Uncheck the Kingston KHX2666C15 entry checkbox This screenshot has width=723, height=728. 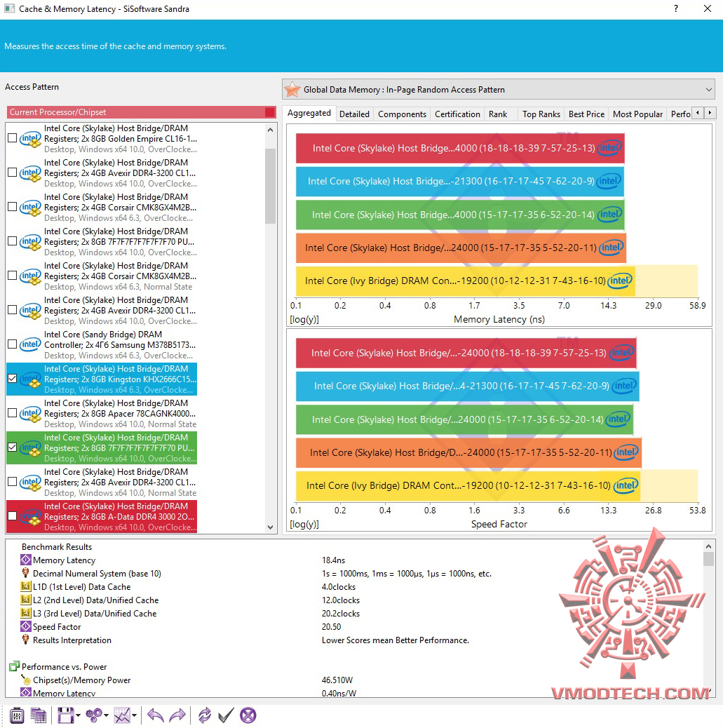click(13, 379)
